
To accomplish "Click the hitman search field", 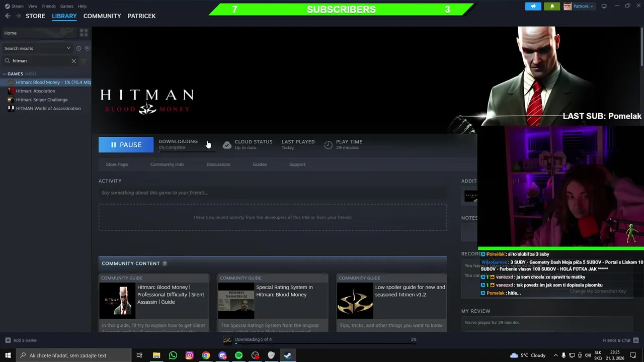I will (x=40, y=61).
